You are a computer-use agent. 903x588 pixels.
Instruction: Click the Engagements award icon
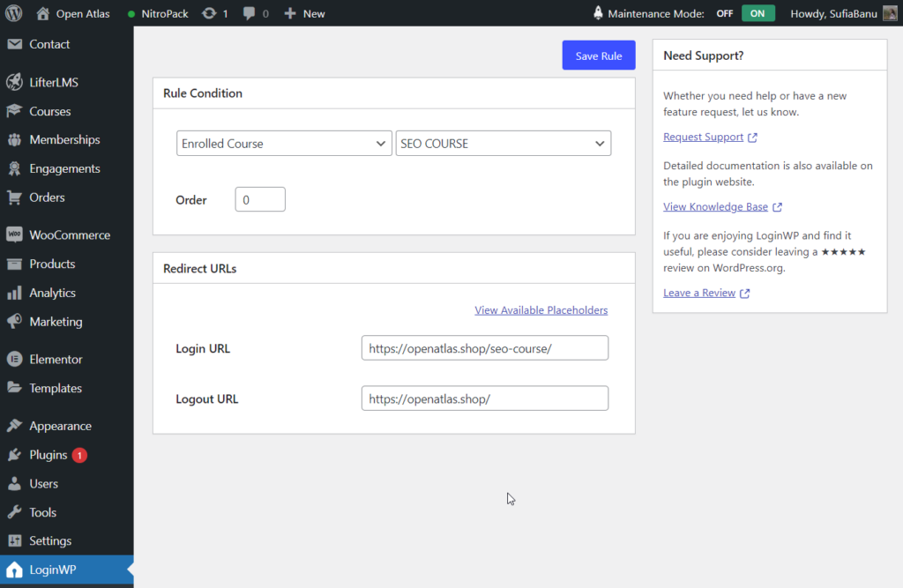14,168
